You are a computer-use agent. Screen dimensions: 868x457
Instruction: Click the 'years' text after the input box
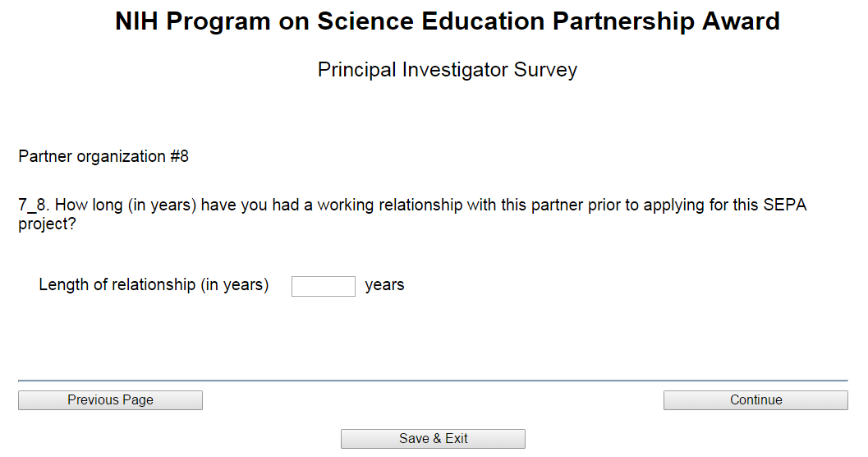384,285
